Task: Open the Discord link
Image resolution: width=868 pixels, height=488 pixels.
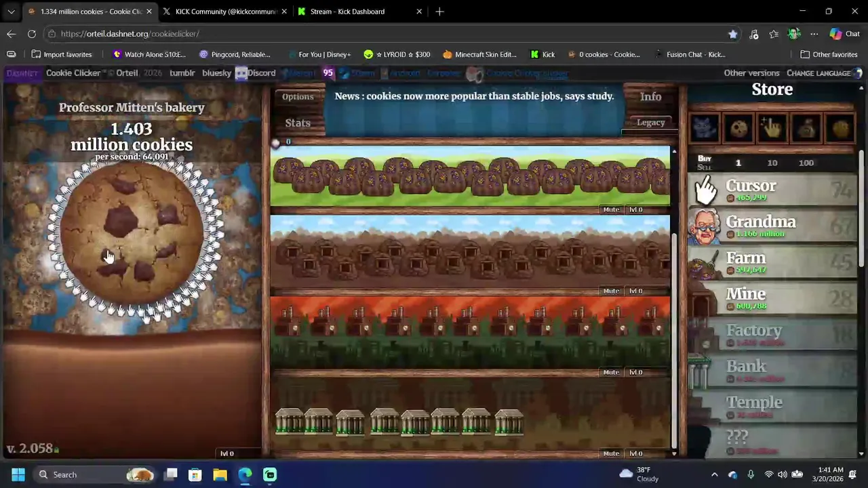Action: coord(255,73)
